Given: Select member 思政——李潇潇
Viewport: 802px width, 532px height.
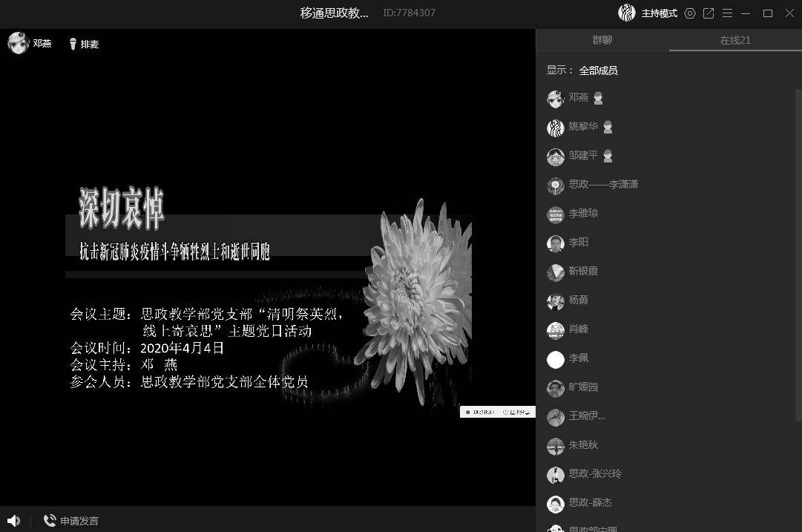Looking at the screenshot, I should (x=604, y=184).
